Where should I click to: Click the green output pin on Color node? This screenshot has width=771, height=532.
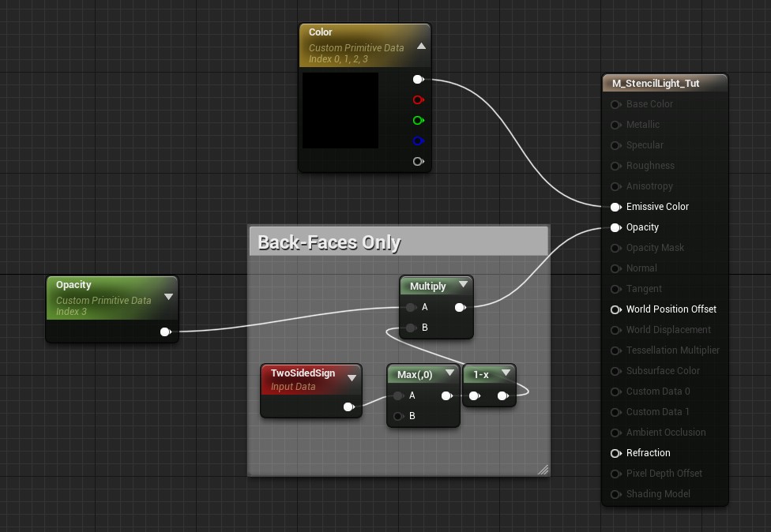[418, 121]
